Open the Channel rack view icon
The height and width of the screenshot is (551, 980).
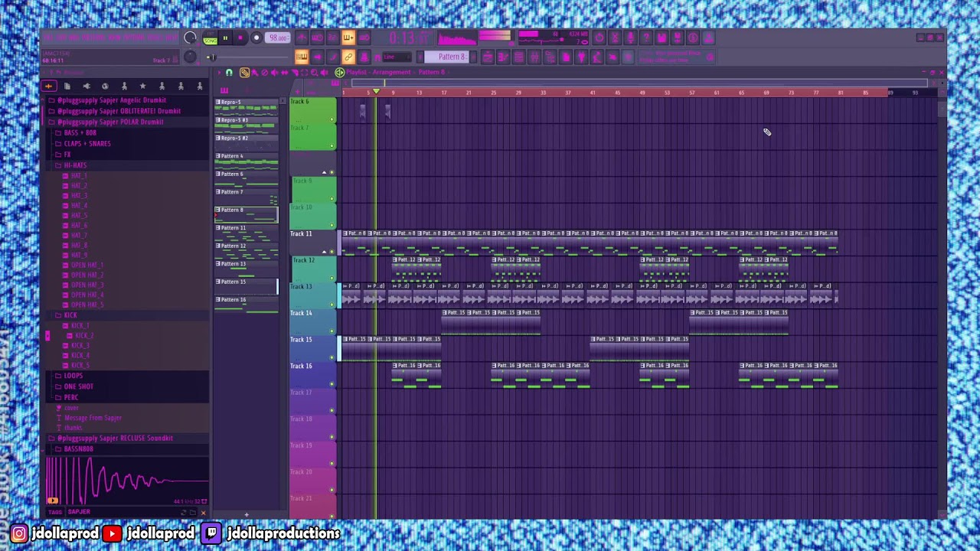coord(518,57)
